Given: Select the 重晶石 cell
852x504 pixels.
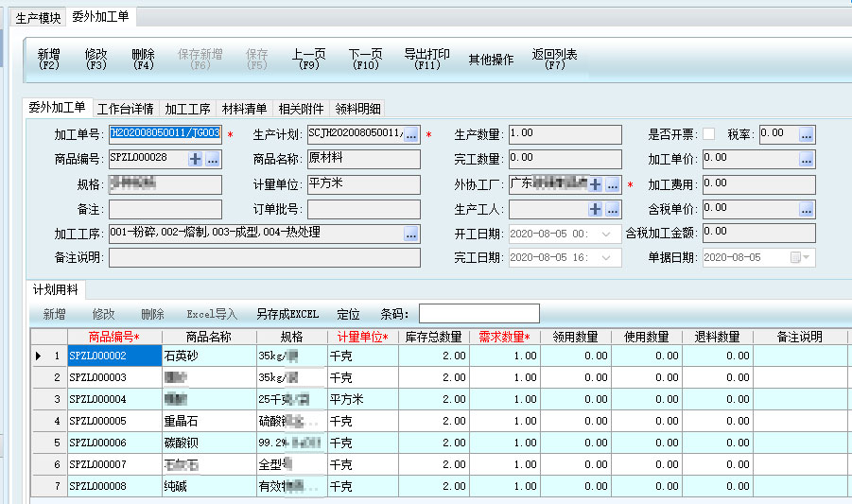Looking at the screenshot, I should point(209,421).
